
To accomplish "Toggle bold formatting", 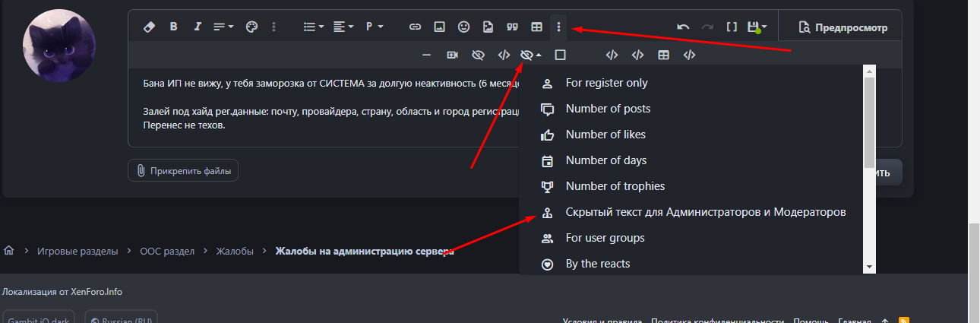I will pyautogui.click(x=173, y=27).
